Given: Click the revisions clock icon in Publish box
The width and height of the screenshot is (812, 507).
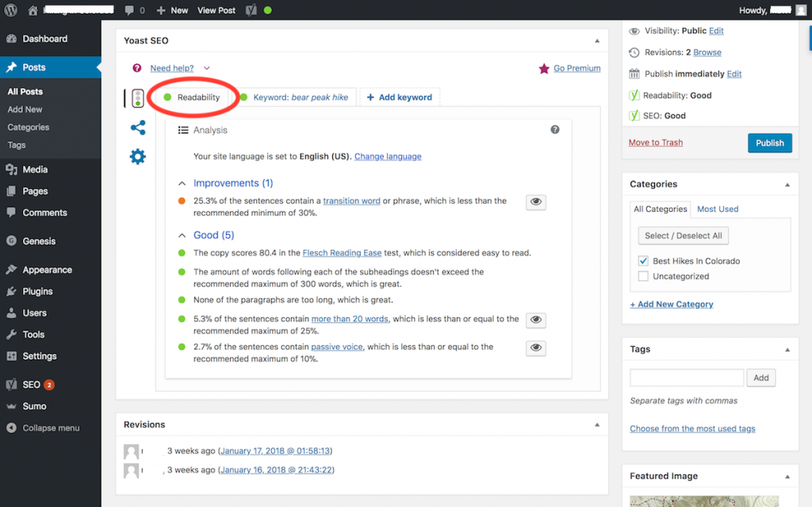Looking at the screenshot, I should pos(634,52).
